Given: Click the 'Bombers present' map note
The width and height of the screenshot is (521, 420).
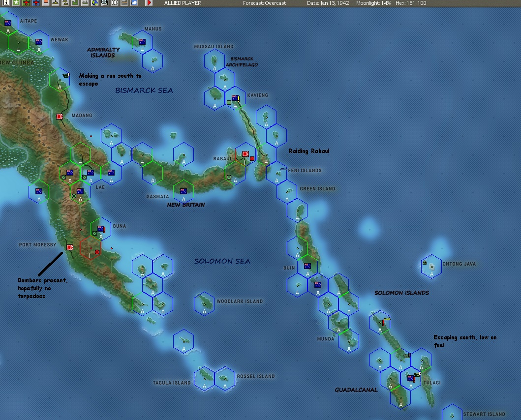Looking at the screenshot, I should pyautogui.click(x=42, y=288).
